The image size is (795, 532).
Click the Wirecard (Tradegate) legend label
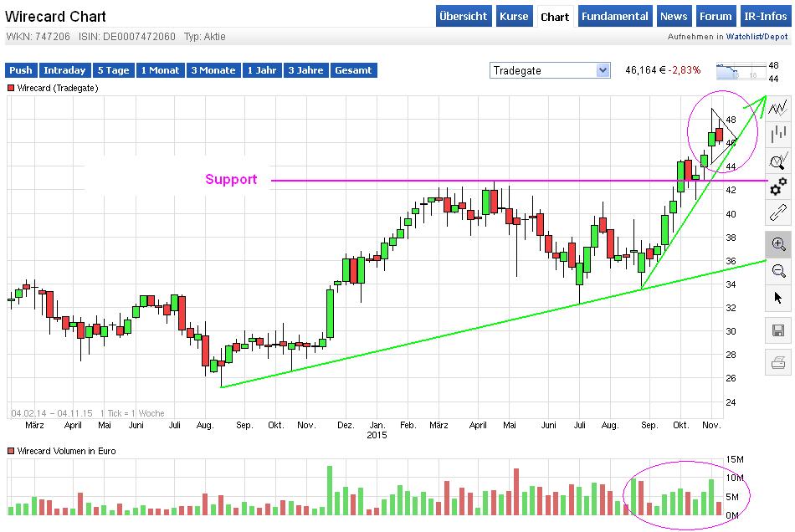pyautogui.click(x=57, y=88)
